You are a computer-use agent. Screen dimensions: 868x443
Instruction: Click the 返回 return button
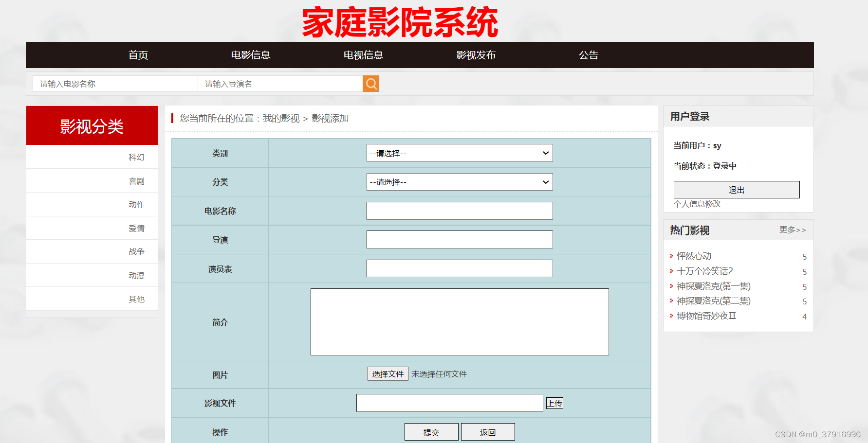point(488,431)
